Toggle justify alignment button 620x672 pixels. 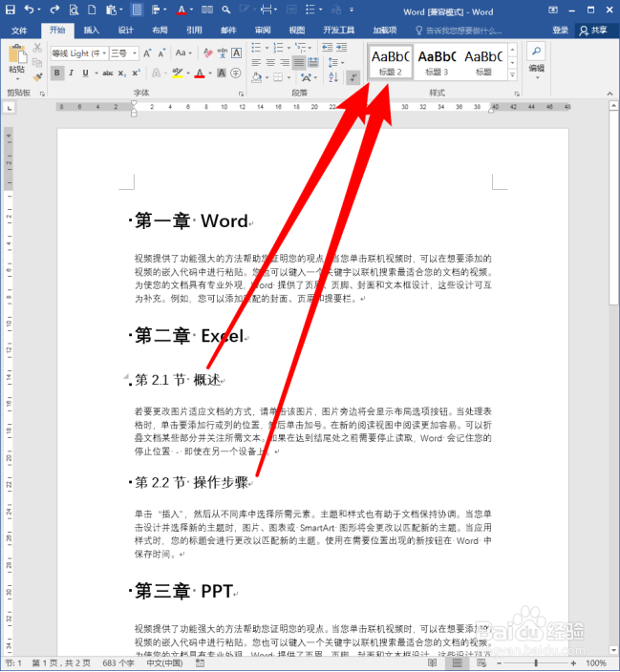[x=299, y=63]
